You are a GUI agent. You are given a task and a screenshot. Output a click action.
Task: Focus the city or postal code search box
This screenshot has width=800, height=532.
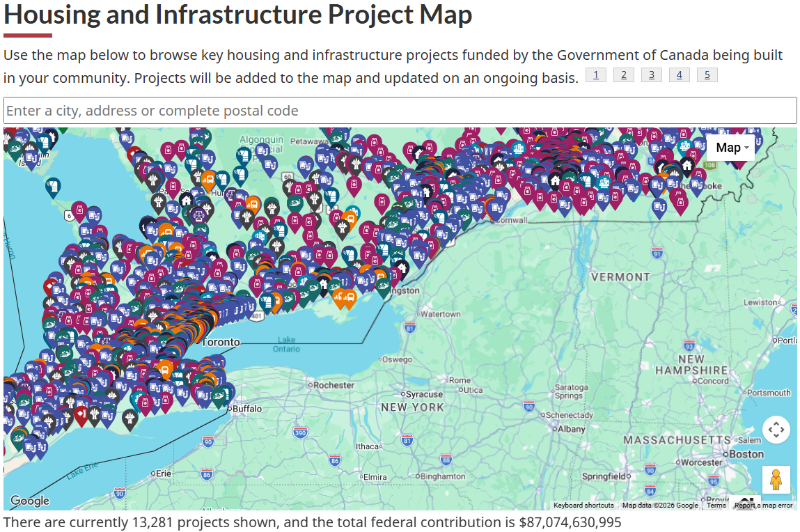point(400,111)
